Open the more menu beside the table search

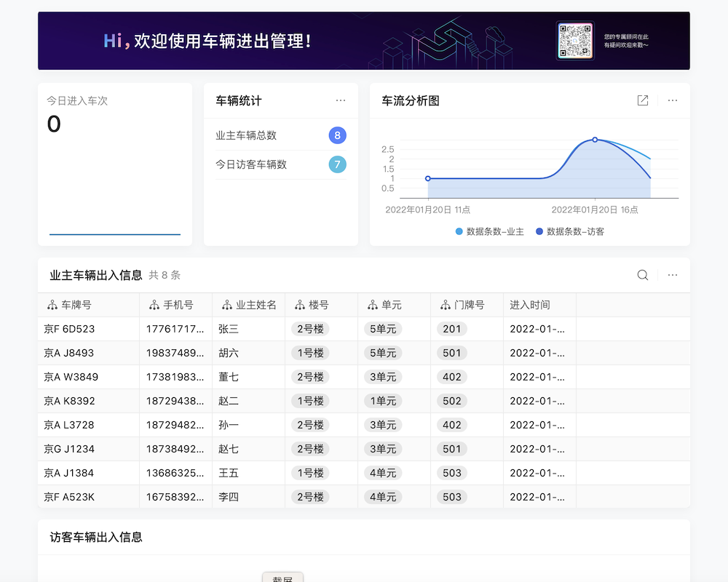click(672, 275)
